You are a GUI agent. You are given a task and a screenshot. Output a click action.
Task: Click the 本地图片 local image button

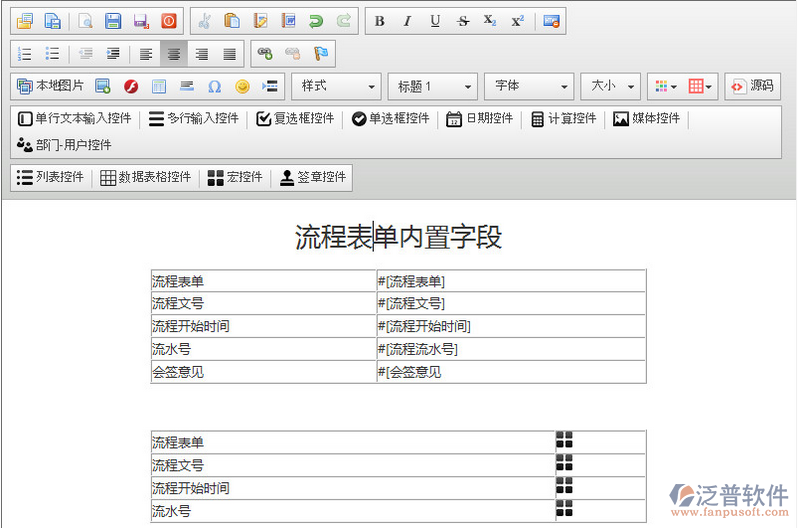(x=50, y=87)
